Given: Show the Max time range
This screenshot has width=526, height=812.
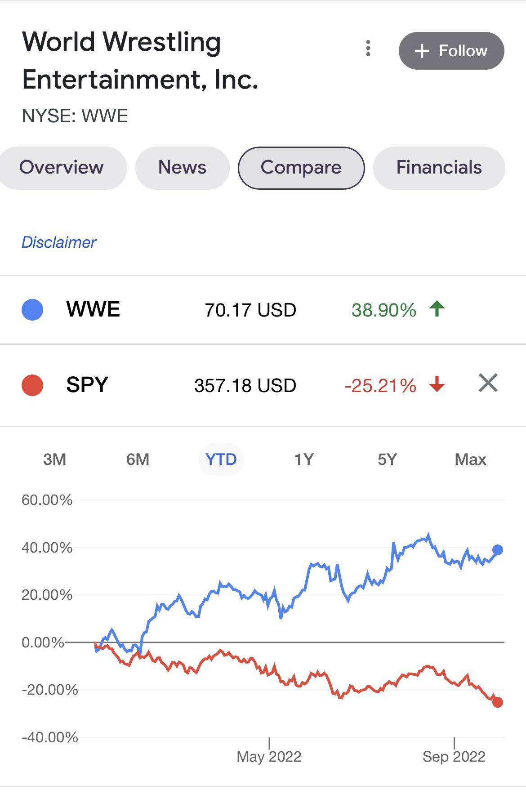Looking at the screenshot, I should pos(470,460).
